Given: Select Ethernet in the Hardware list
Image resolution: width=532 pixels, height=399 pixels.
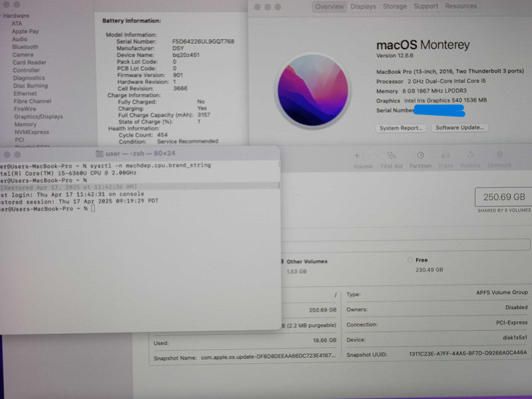Looking at the screenshot, I should coord(25,93).
